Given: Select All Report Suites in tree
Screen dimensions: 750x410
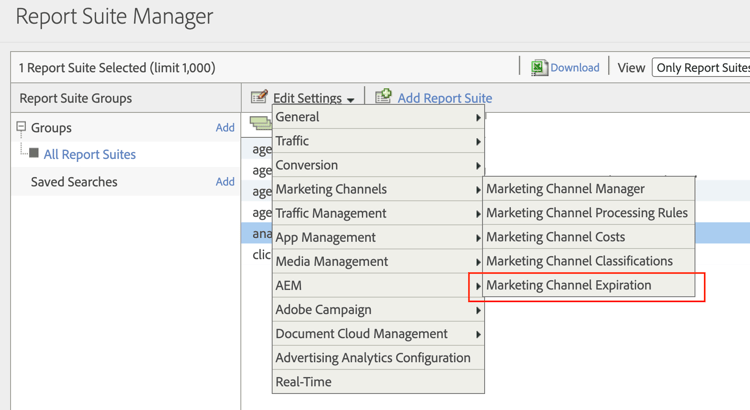Looking at the screenshot, I should coord(89,154).
